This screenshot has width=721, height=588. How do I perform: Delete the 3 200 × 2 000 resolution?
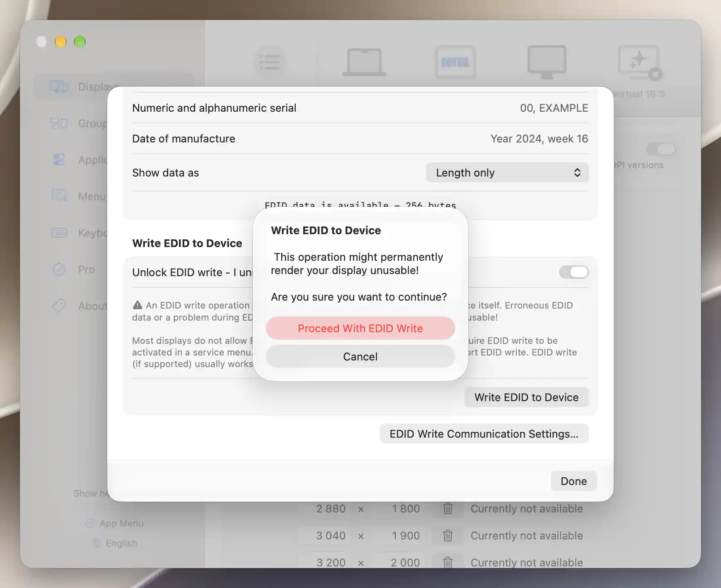tap(448, 562)
